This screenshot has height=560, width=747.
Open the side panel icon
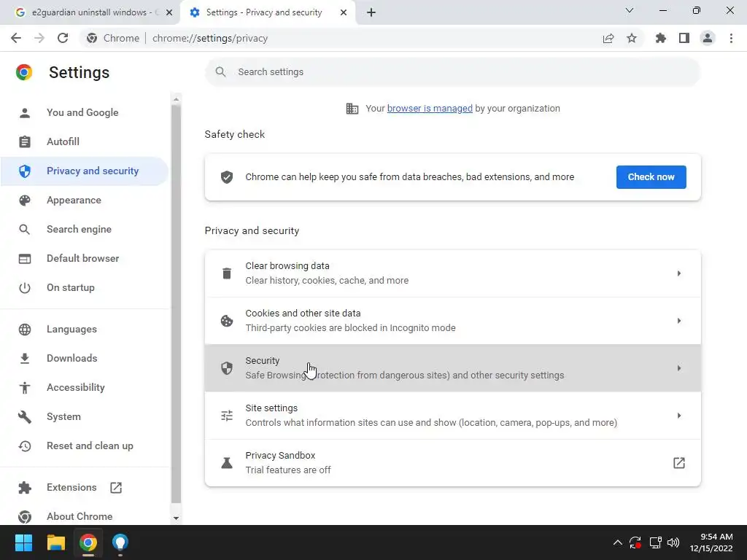point(684,38)
